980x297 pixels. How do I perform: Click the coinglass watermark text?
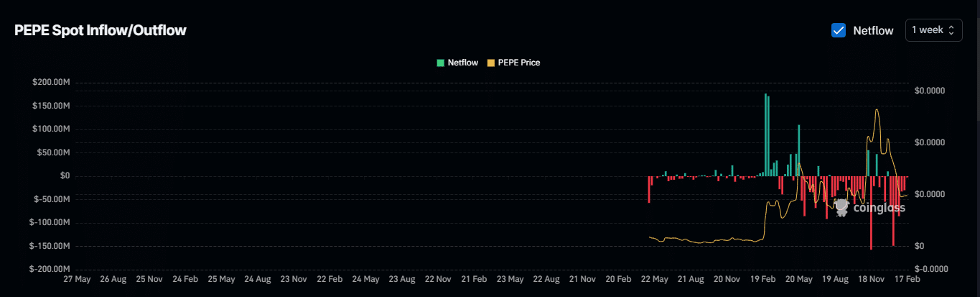879,208
